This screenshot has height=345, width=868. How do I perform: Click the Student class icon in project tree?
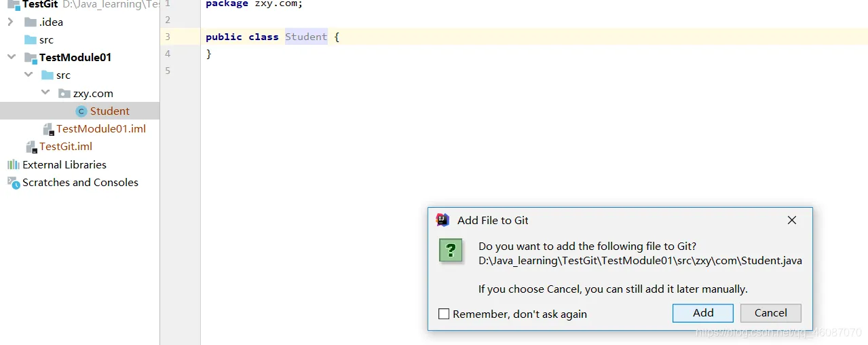[81, 111]
